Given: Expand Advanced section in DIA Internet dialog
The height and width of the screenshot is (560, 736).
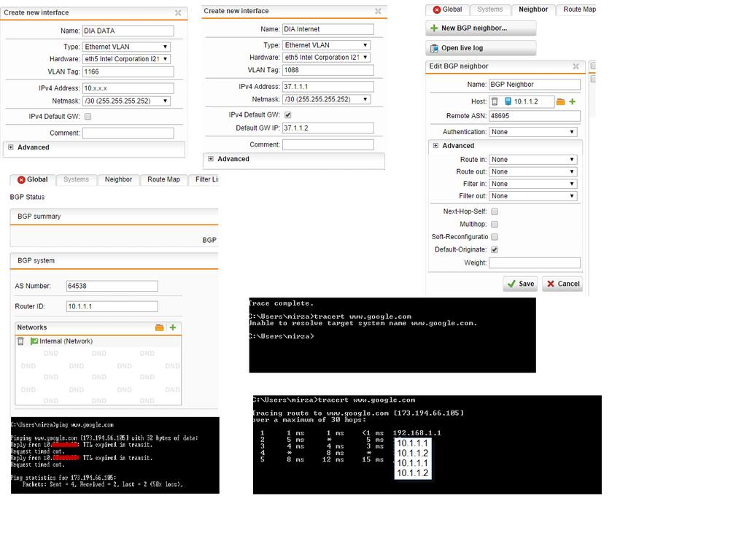Looking at the screenshot, I should click(x=211, y=159).
